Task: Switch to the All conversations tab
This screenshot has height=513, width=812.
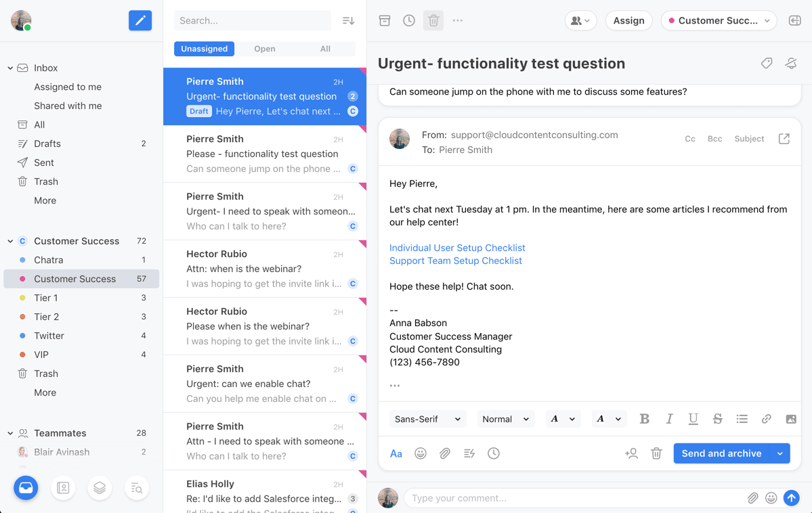Action: [325, 49]
